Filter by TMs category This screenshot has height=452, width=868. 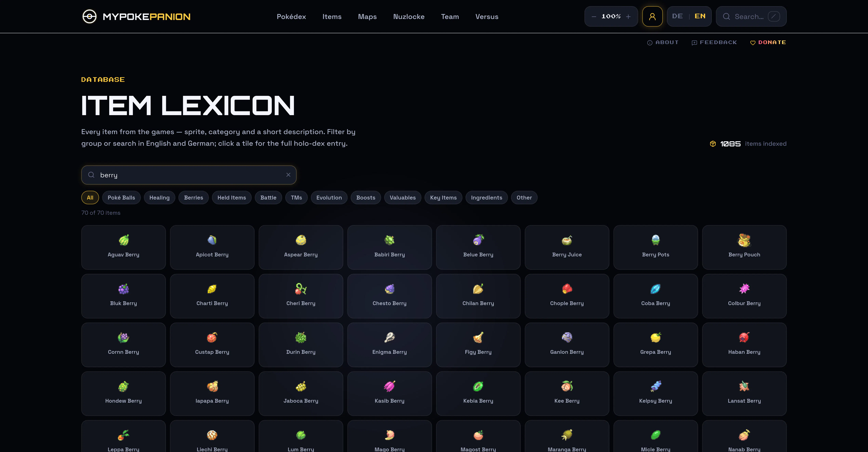point(297,198)
